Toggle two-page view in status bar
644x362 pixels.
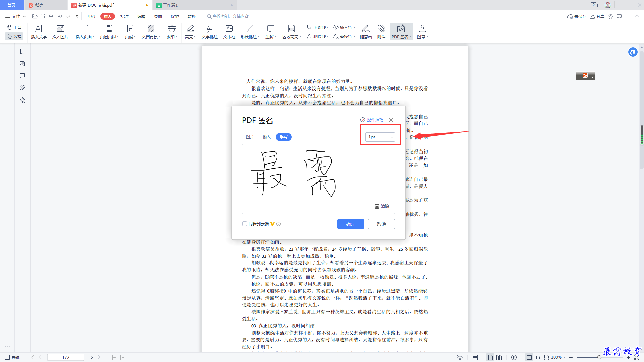pyautogui.click(x=499, y=357)
